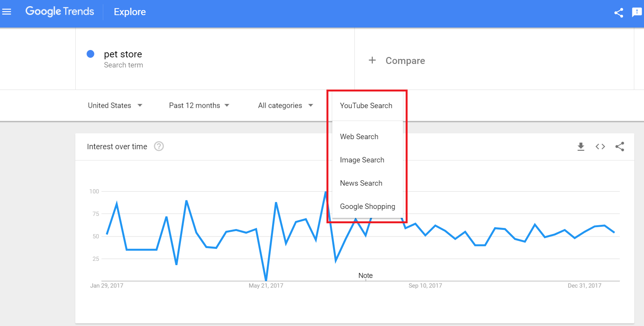
Task: Click the embed code icon for the chart
Action: tap(600, 147)
